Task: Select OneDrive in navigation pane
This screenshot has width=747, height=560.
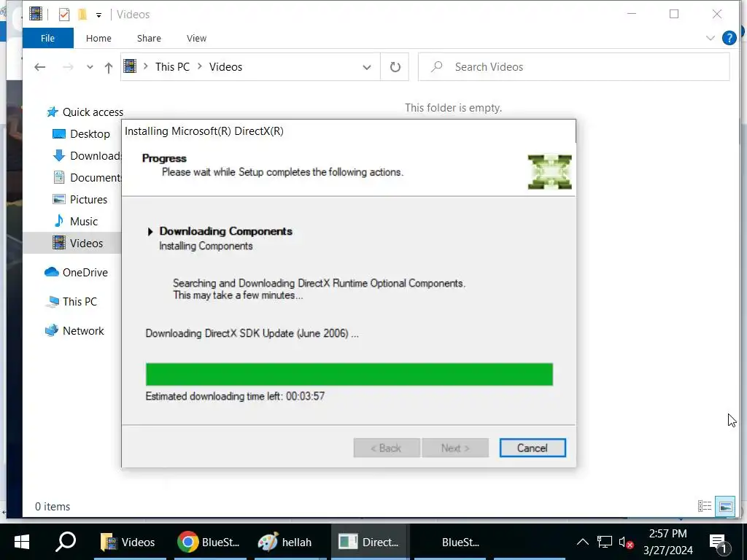Action: pyautogui.click(x=76, y=273)
